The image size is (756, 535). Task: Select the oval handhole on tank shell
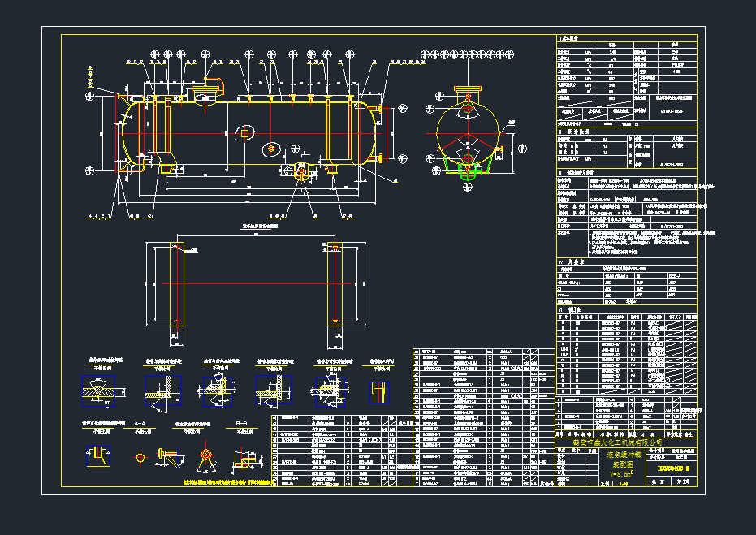pos(270,149)
